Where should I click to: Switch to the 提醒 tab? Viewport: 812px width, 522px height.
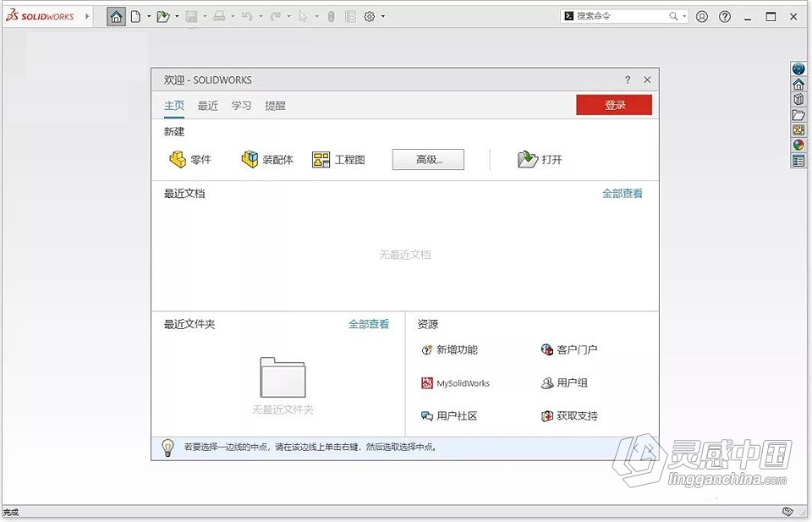click(x=275, y=106)
